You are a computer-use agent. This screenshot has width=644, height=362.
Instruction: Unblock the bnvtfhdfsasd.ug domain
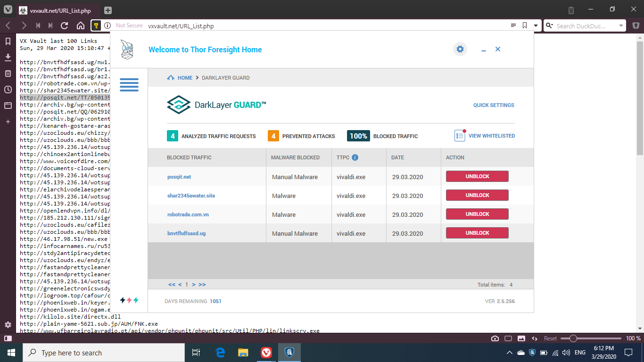click(x=477, y=233)
